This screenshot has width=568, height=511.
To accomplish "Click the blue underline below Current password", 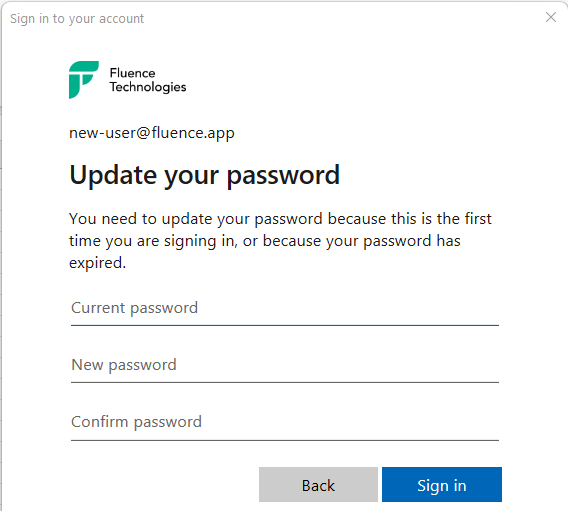I will click(285, 325).
